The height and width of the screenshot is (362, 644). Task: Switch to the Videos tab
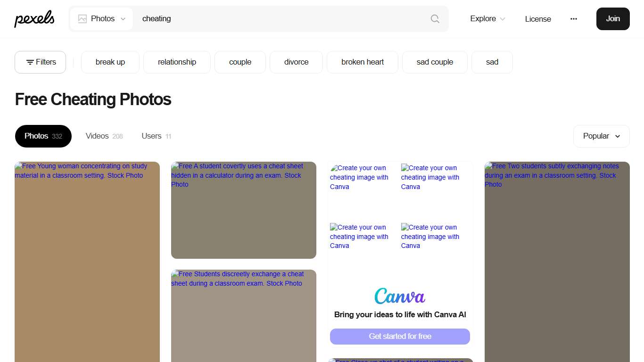pyautogui.click(x=104, y=136)
